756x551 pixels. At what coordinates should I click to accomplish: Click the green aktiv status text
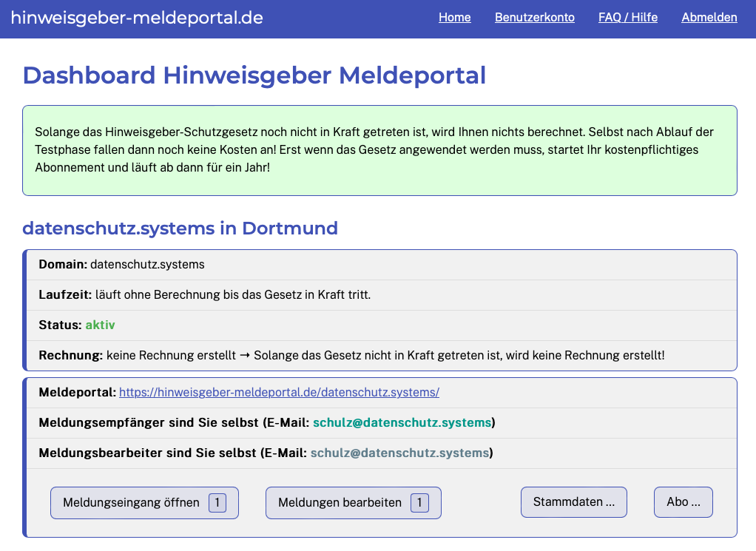pos(100,325)
